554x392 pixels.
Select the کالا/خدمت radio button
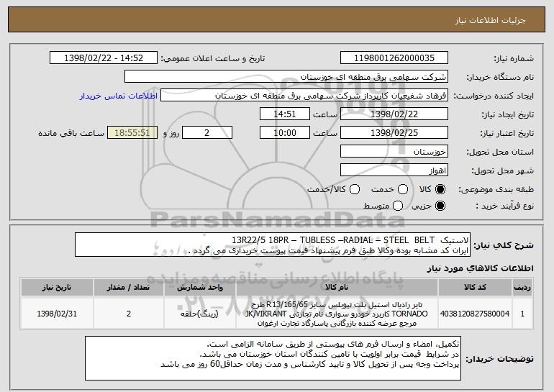pos(355,189)
